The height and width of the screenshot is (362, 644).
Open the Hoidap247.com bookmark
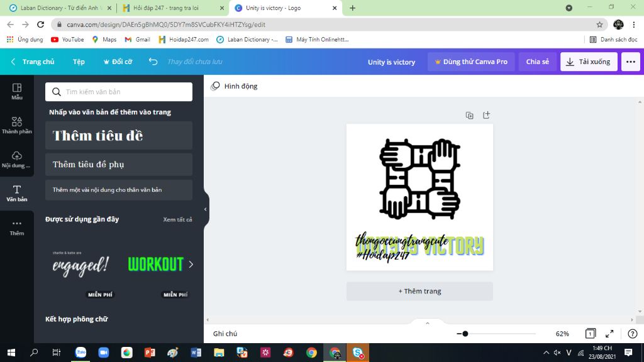click(183, 40)
